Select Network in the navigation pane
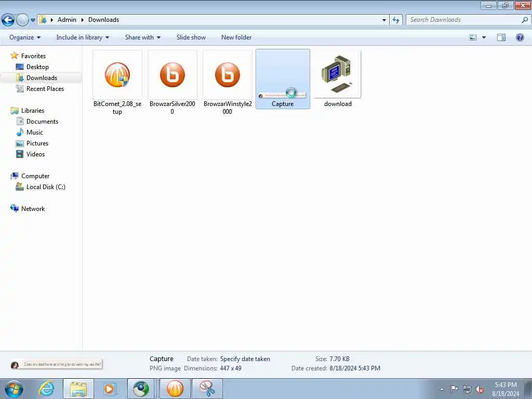This screenshot has width=532, height=399. click(x=33, y=209)
